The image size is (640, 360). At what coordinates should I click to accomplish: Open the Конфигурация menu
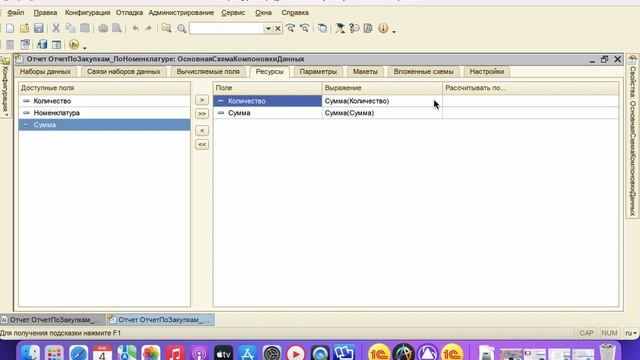(87, 13)
